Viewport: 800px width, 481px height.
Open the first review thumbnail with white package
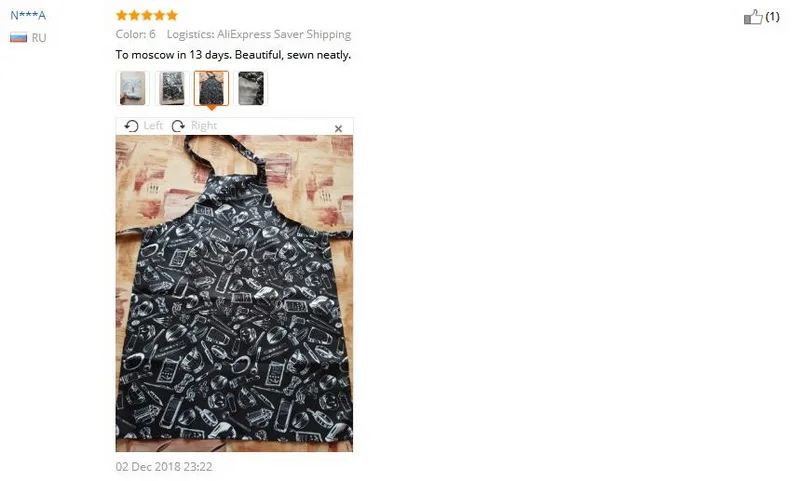(x=133, y=88)
